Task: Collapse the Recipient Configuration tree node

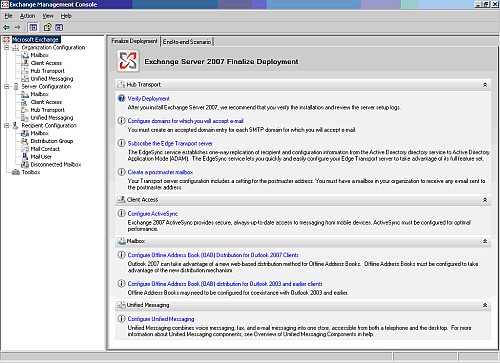Action: click(6, 126)
